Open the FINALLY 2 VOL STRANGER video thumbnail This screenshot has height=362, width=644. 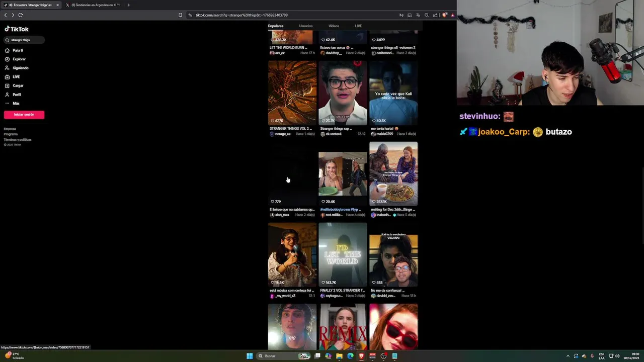coord(343,254)
